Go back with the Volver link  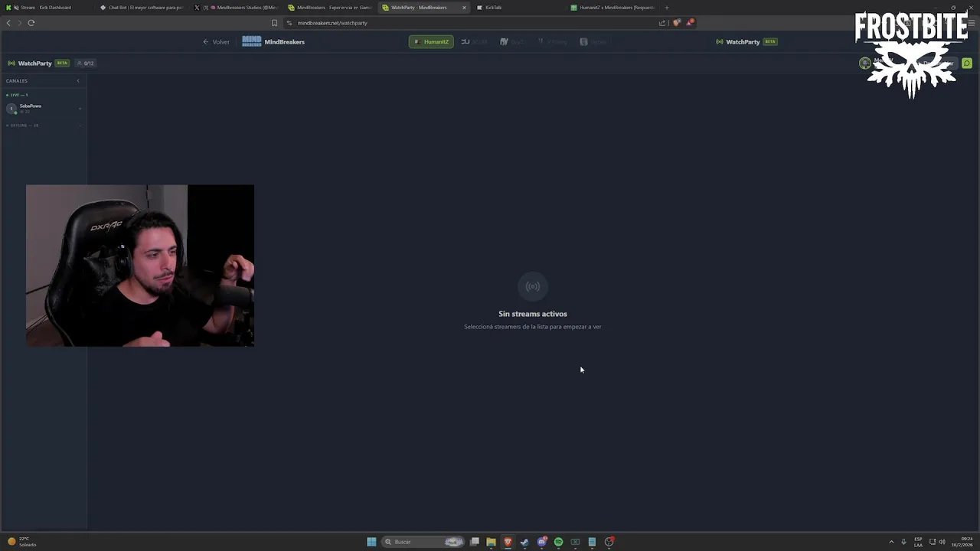click(x=216, y=42)
